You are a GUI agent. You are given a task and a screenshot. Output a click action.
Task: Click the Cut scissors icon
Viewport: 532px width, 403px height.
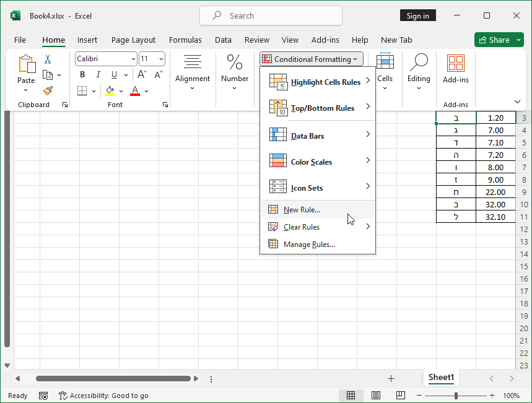click(48, 59)
